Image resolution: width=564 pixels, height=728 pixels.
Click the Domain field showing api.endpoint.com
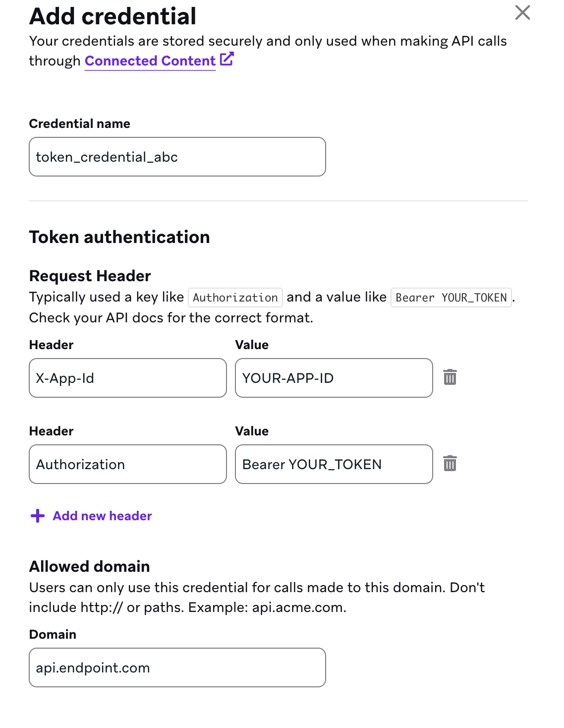pos(177,667)
